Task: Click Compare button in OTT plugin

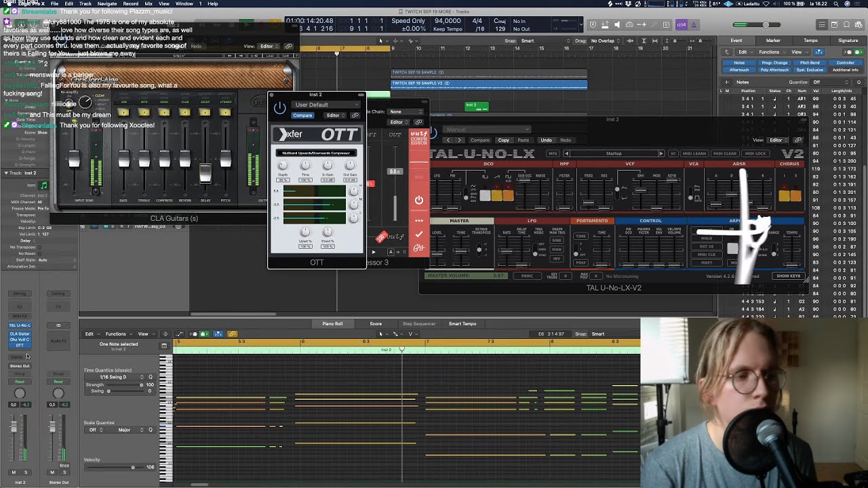Action: (x=302, y=115)
